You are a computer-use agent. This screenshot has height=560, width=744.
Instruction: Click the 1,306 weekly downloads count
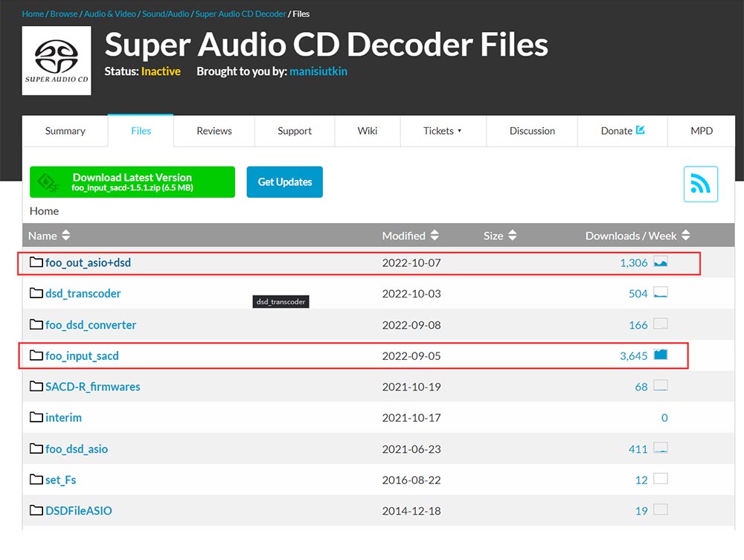tap(633, 263)
